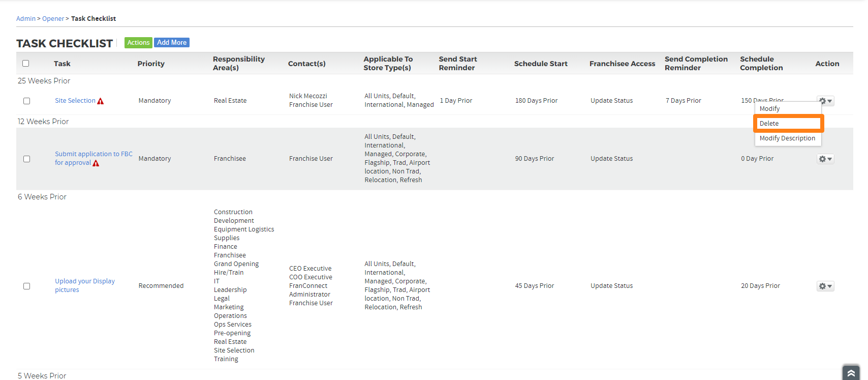This screenshot has width=868, height=380.
Task: Click the green Actions button
Action: pyautogui.click(x=138, y=43)
